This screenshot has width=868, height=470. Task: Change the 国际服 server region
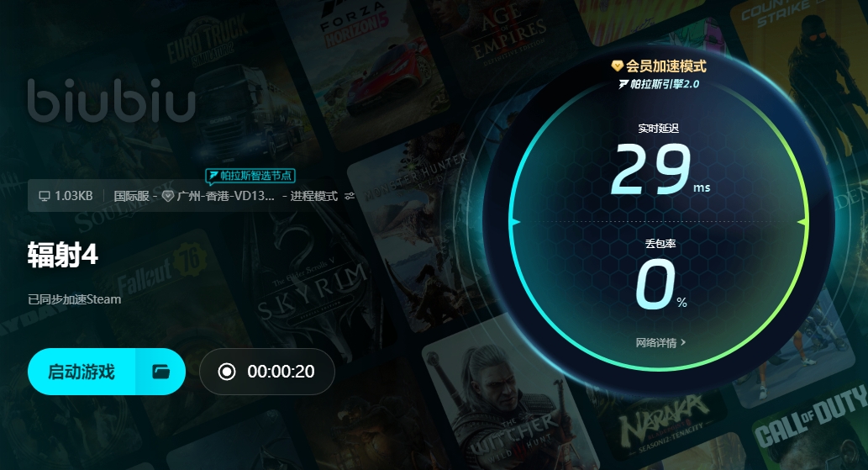[x=131, y=196]
